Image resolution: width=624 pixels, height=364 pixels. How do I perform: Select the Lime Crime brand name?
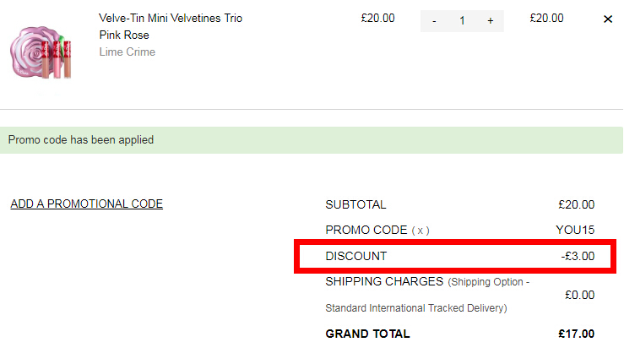(128, 52)
